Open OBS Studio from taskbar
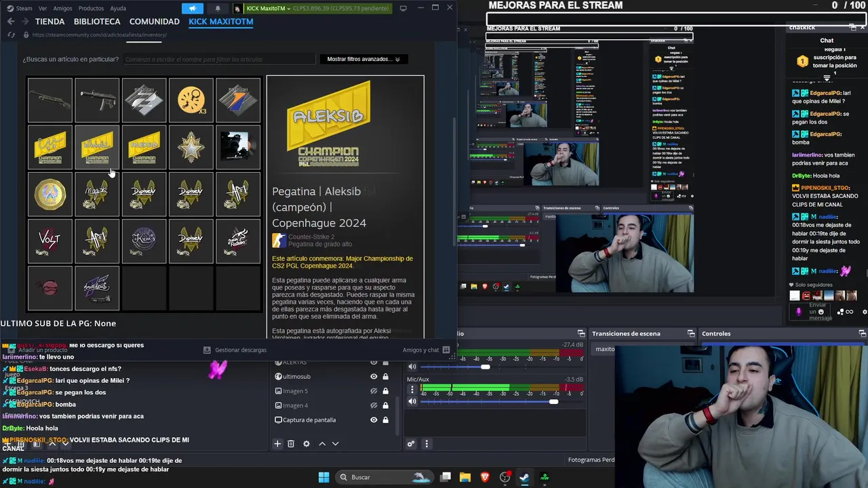This screenshot has height=488, width=868. 505,477
